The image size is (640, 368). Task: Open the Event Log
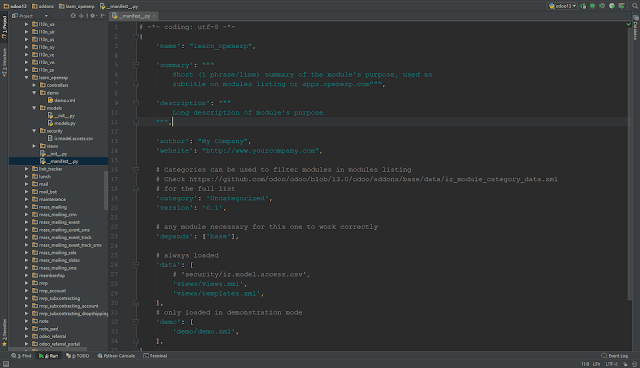tap(615, 356)
